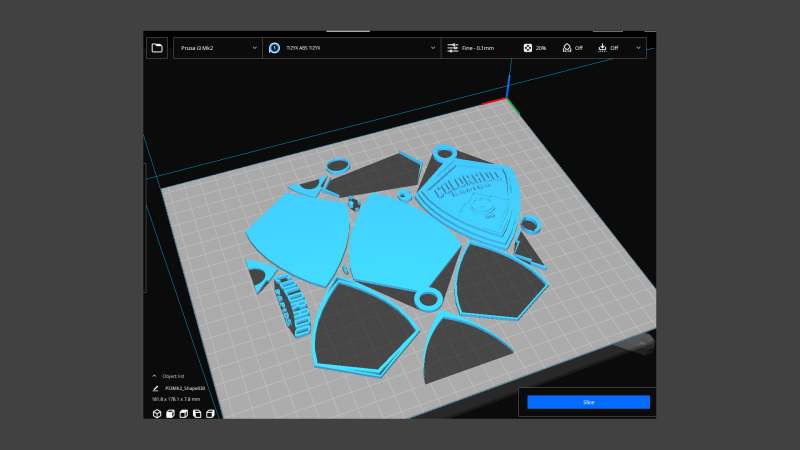Viewport: 800px width, 450px height.
Task: Expand the Prusa i3 Mk2 printer dropdown
Action: click(217, 47)
